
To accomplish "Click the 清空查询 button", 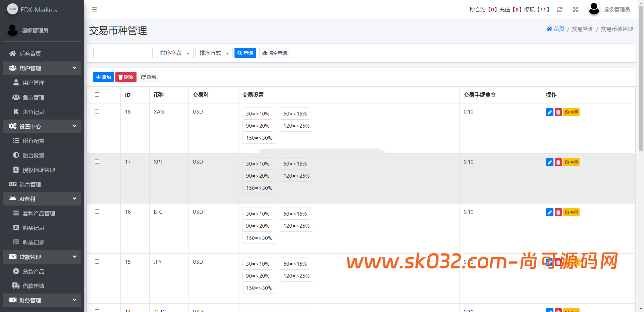I will (x=274, y=53).
